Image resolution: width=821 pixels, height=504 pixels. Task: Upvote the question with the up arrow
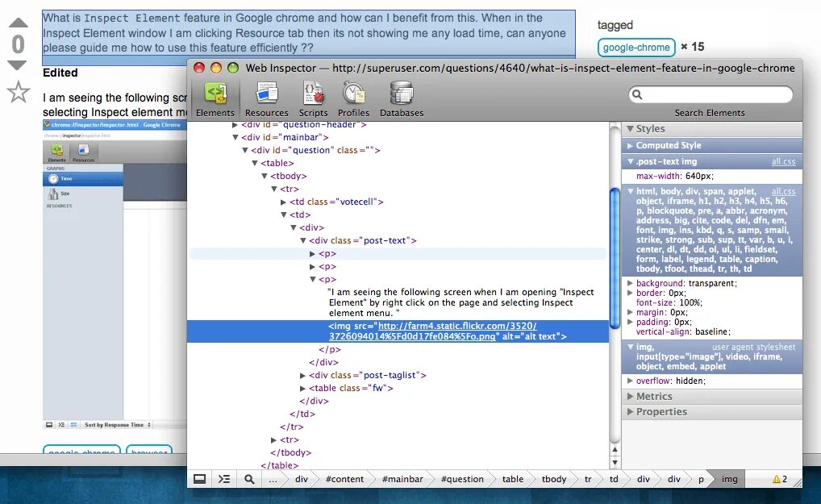19,23
